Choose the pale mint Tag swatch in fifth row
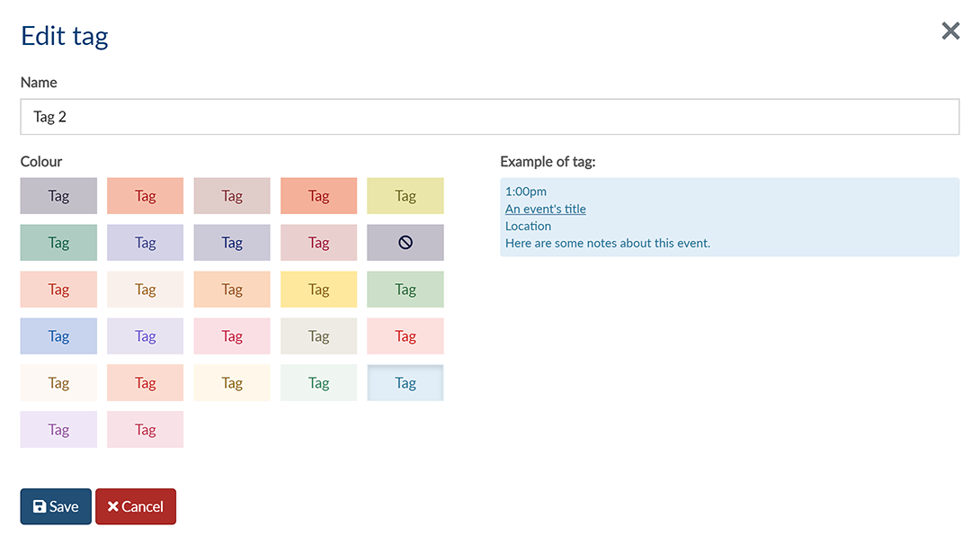The width and height of the screenshot is (980, 545). coord(319,383)
